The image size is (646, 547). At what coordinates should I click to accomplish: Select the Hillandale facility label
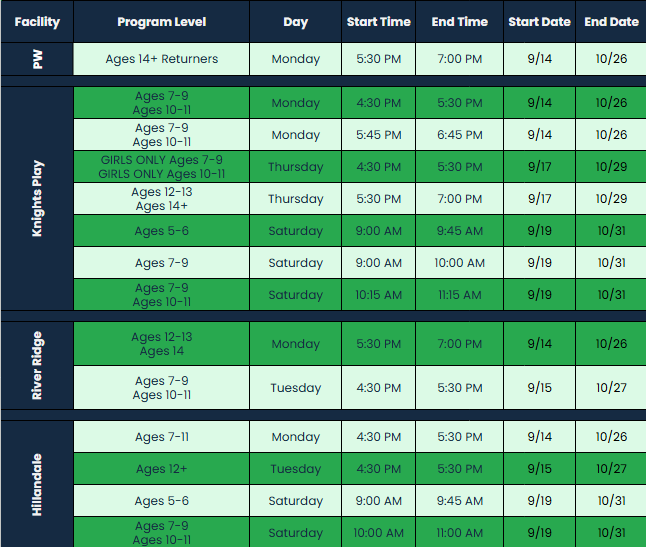(x=37, y=484)
